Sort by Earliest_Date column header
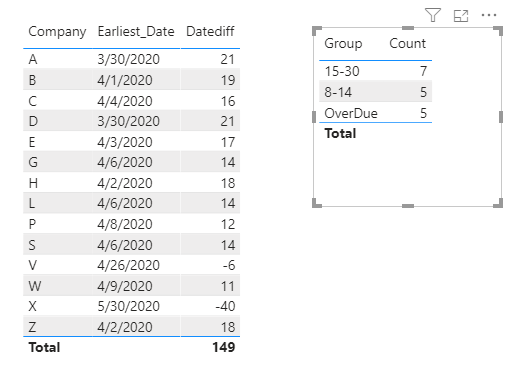Screen dimensions: 526x372 coord(136,32)
